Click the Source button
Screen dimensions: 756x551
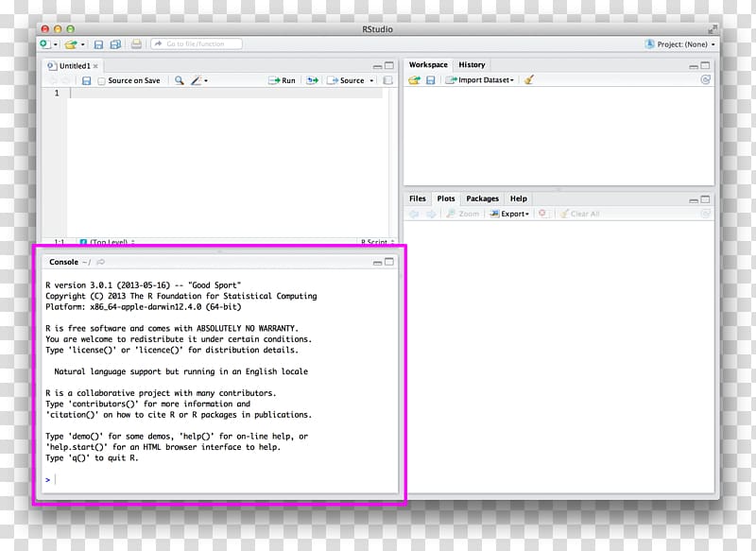[x=346, y=80]
